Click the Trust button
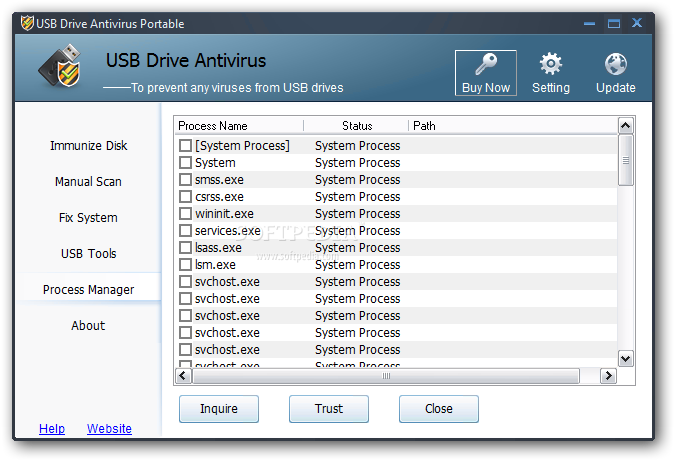 pos(329,409)
